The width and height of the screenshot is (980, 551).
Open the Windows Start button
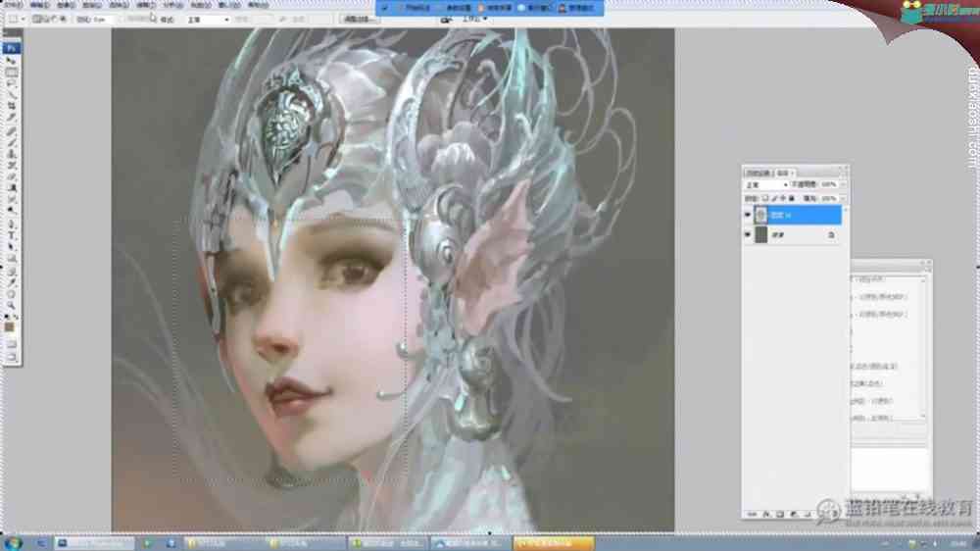tap(13, 543)
